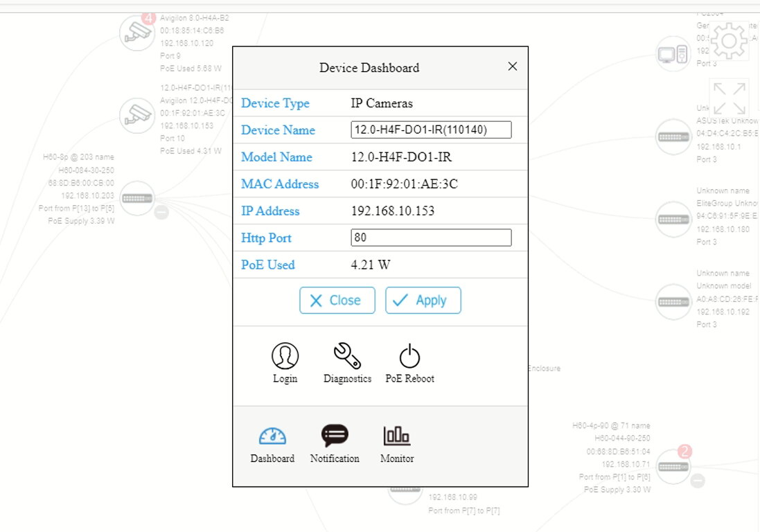The image size is (760, 532).
Task: Select the Avigilon 8.0-H4A-B2 camera icon
Action: click(137, 33)
